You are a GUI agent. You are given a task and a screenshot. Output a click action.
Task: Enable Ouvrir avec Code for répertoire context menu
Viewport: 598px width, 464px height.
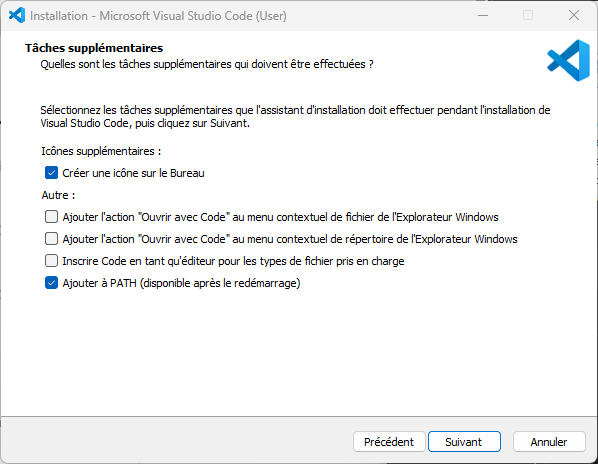51,239
